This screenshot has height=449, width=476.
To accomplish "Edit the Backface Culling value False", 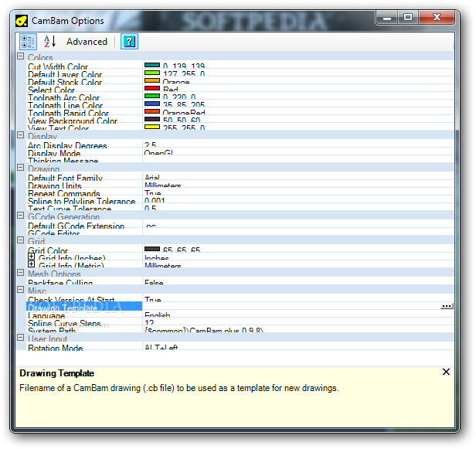I will (x=298, y=281).
